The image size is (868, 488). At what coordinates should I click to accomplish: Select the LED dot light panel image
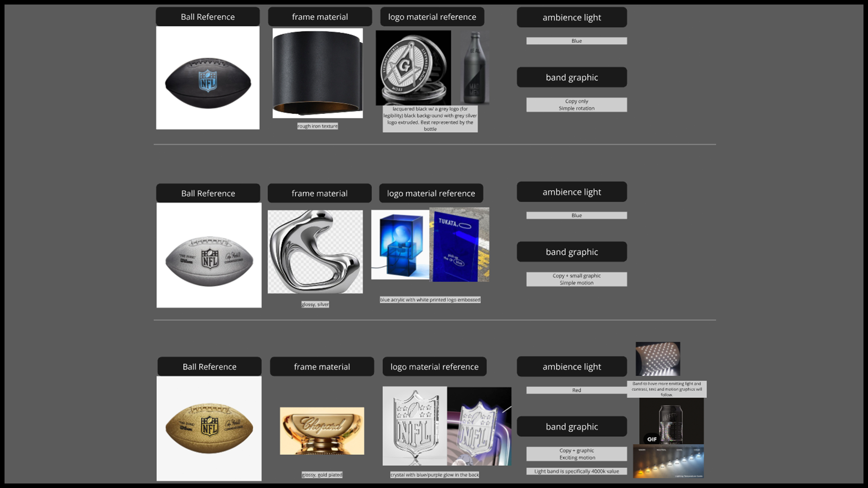658,359
